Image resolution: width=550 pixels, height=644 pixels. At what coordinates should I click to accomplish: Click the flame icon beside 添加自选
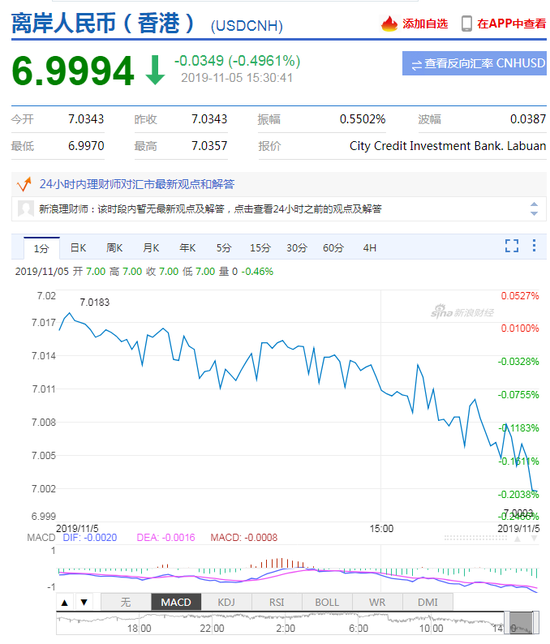point(389,23)
